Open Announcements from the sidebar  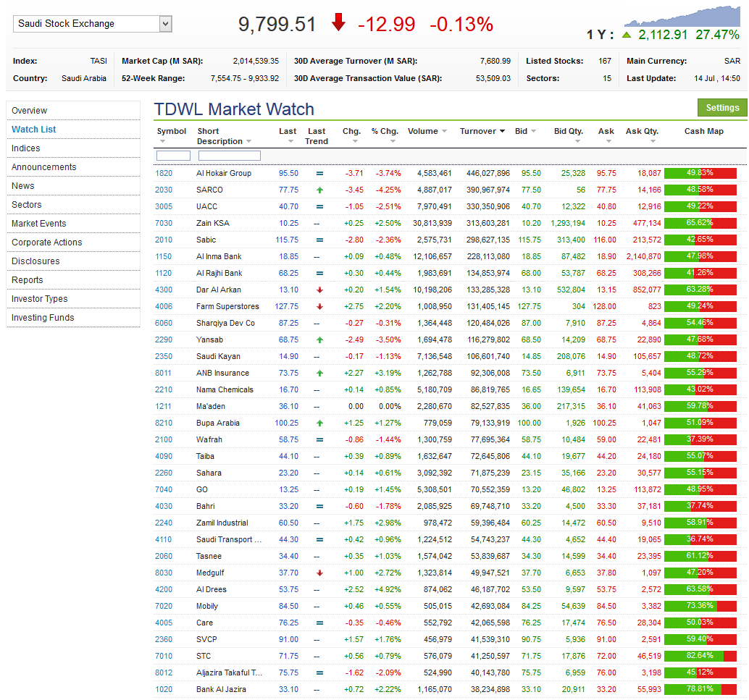73,167
